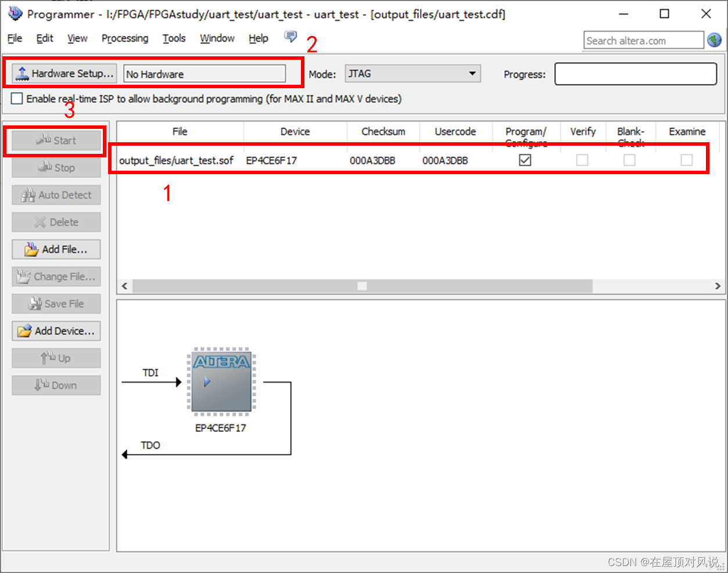This screenshot has height=573, width=728.
Task: Click the disabled Start button
Action: click(x=55, y=140)
